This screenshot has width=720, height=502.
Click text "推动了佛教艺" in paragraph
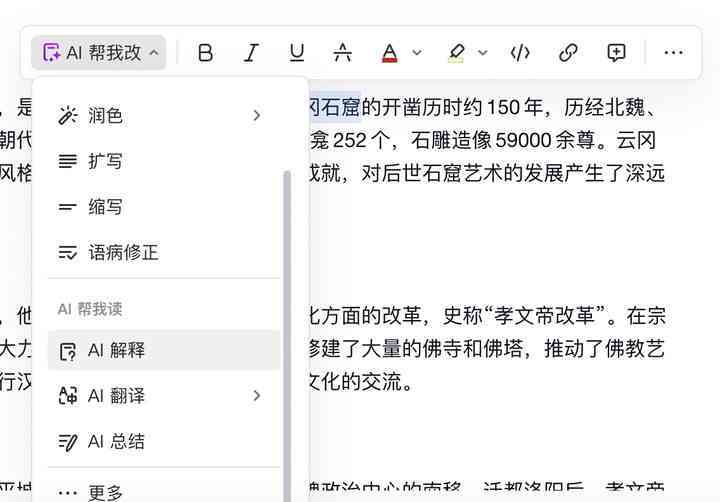pyautogui.click(x=605, y=349)
